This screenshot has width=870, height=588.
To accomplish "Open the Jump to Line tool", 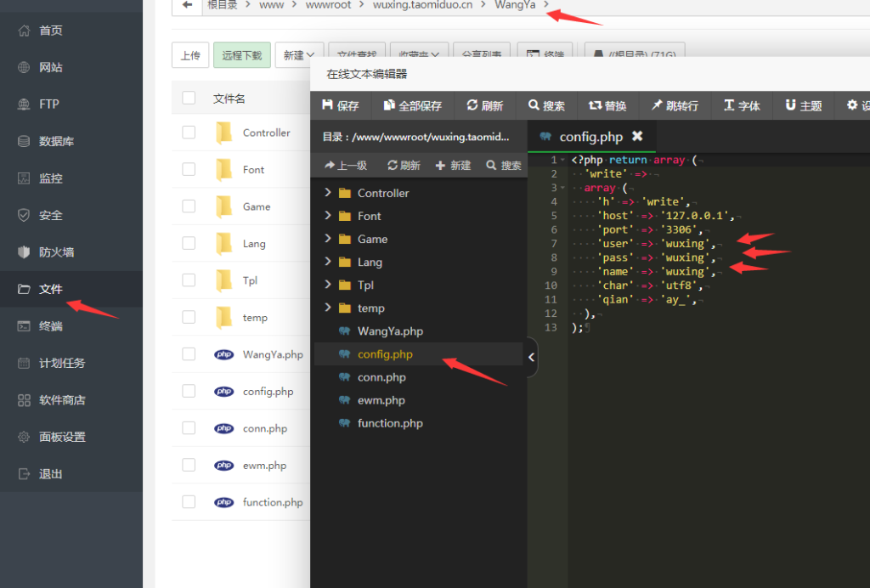I will [675, 105].
